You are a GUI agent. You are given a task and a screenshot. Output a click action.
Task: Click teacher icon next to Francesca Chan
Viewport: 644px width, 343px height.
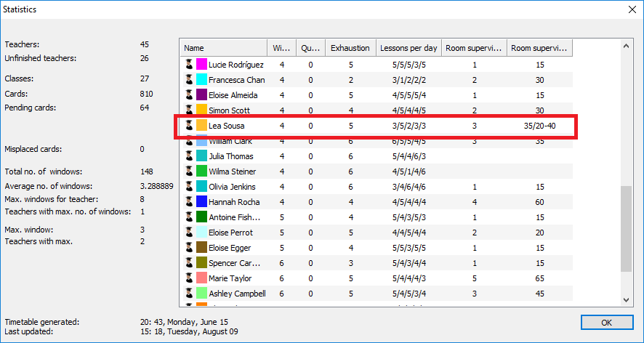pos(188,80)
